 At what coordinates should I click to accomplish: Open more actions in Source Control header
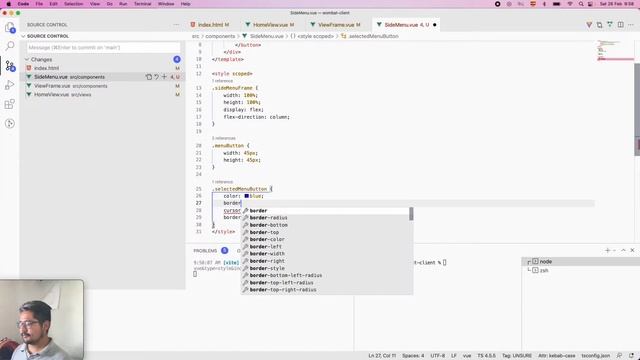176,24
